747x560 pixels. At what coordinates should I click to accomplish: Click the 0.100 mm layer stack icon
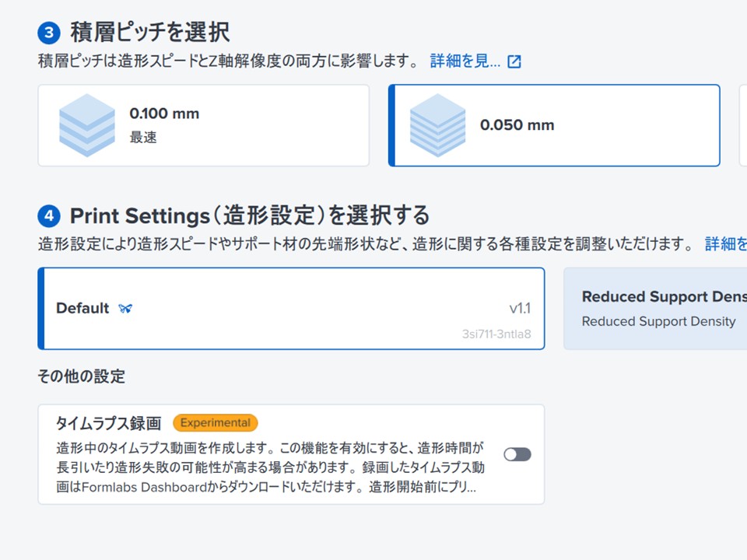coord(86,125)
